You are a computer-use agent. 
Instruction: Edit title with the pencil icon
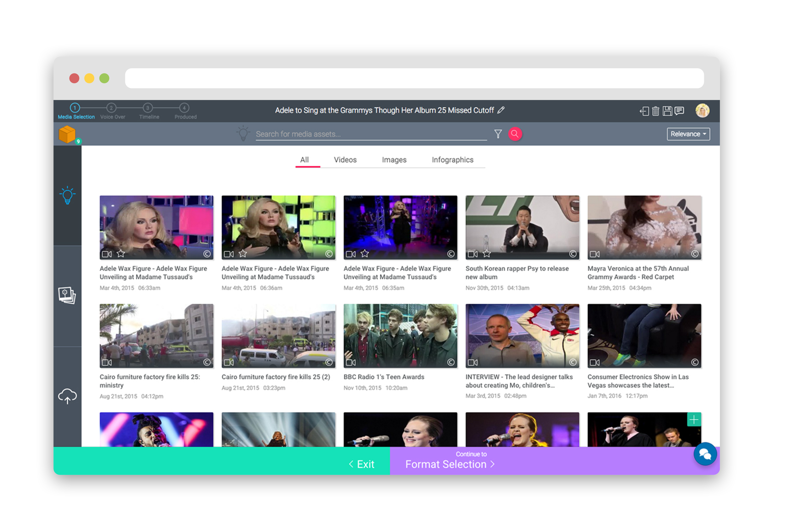coord(501,110)
